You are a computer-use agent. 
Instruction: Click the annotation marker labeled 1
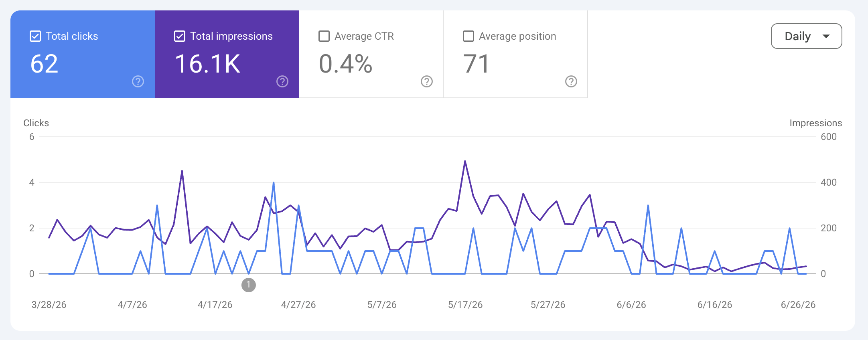click(249, 285)
